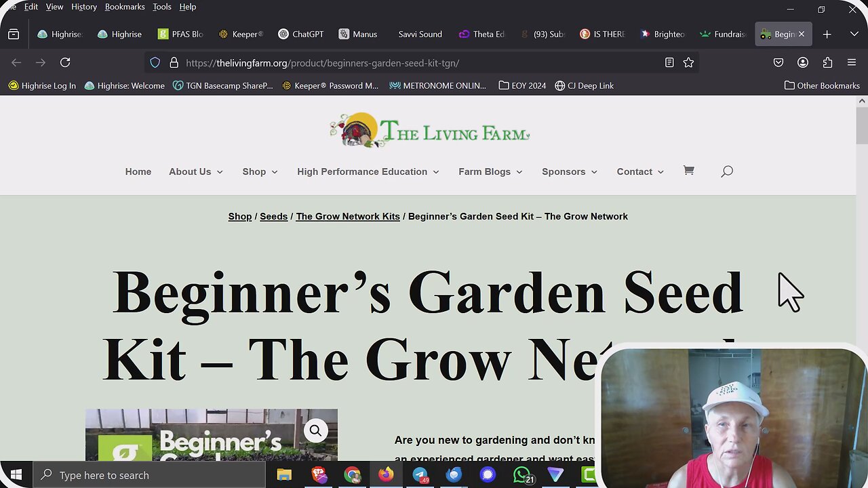Open CJ Deep Link bookmark
Screen dimensions: 868x488
click(584, 85)
